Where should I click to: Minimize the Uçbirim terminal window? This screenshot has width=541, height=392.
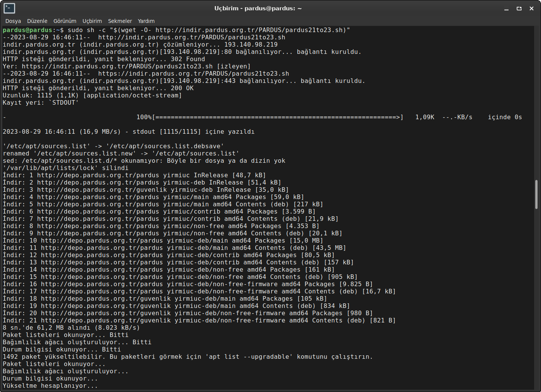pos(507,8)
